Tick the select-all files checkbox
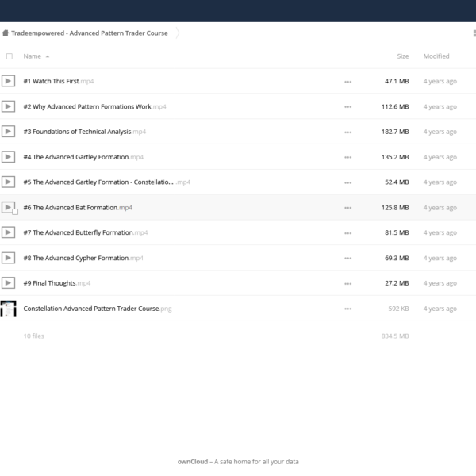476x476 pixels. pos(10,56)
